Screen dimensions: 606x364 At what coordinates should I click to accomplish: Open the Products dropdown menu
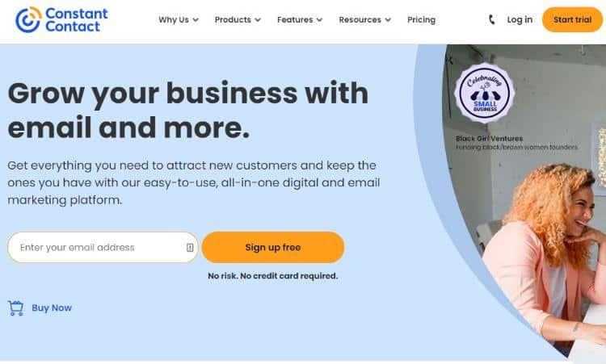click(x=238, y=19)
